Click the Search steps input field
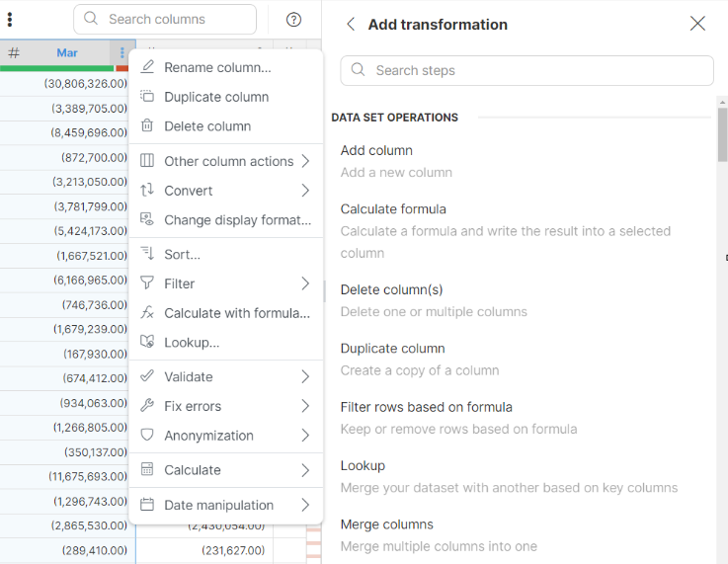Viewport: 728px width, 564px height. (x=526, y=70)
